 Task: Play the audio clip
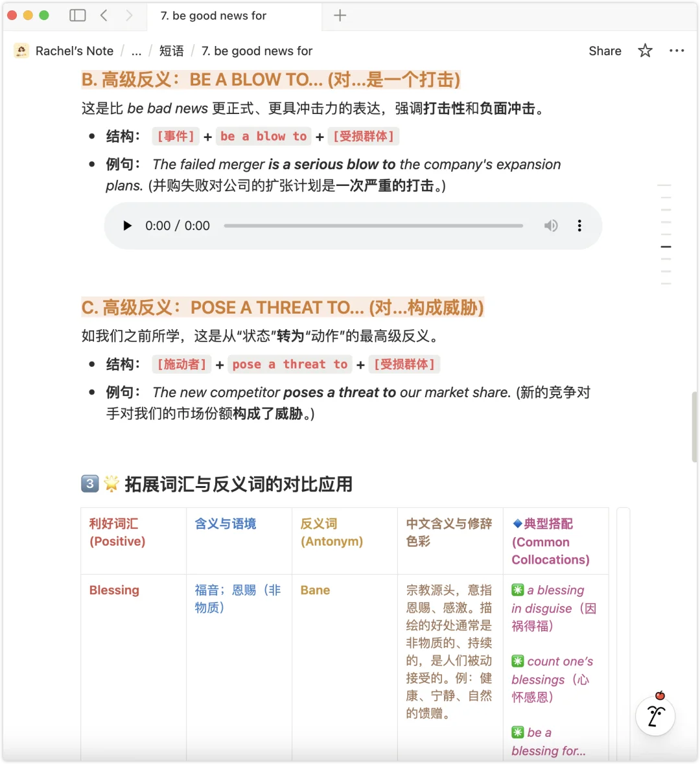(x=127, y=226)
